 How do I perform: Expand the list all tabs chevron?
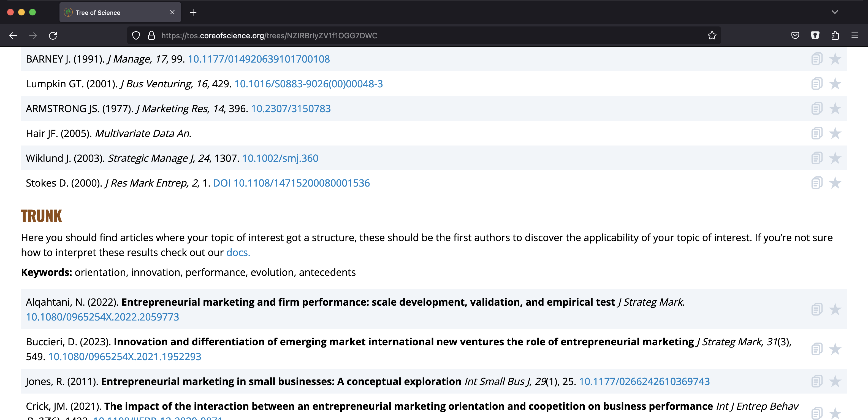pyautogui.click(x=835, y=12)
